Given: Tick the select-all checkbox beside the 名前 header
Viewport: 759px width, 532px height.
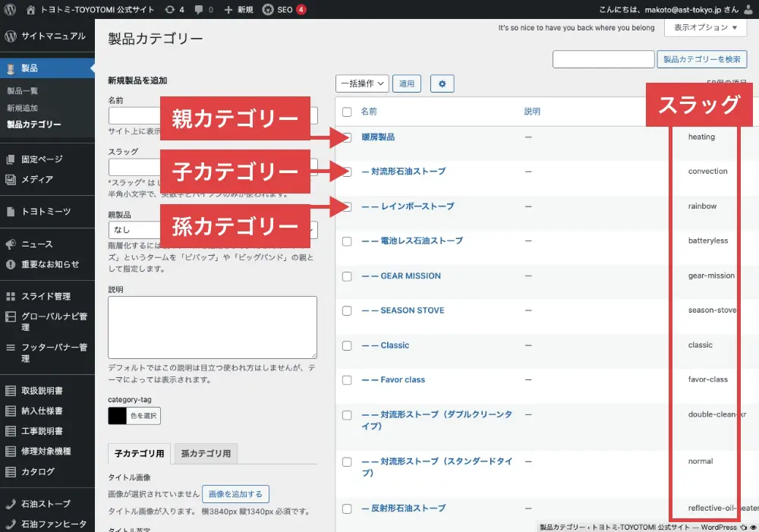Looking at the screenshot, I should tap(347, 112).
